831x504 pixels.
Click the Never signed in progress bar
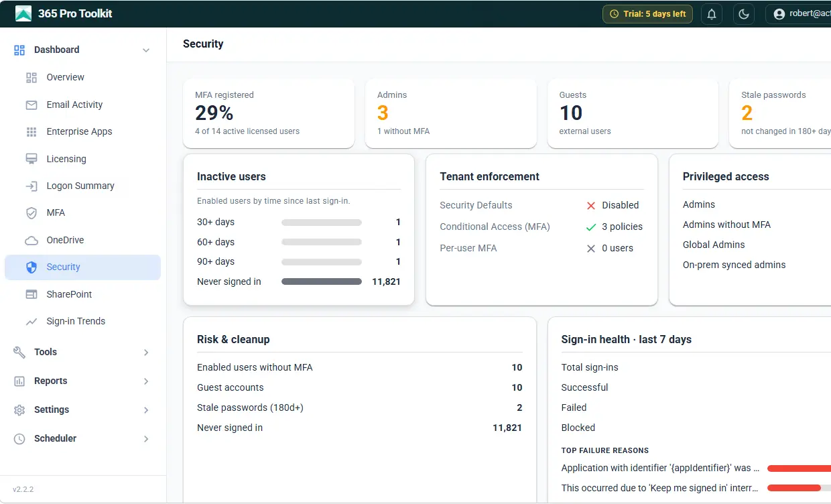pos(322,282)
